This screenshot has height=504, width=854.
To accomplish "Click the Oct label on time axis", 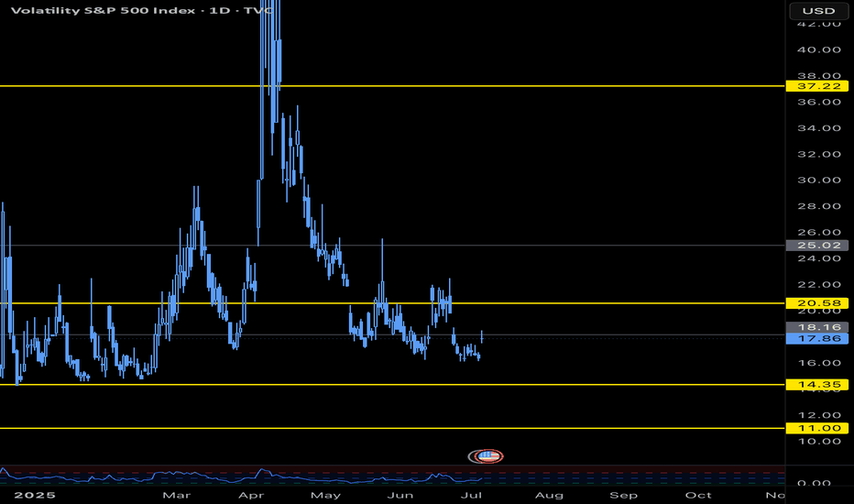I will 698,495.
